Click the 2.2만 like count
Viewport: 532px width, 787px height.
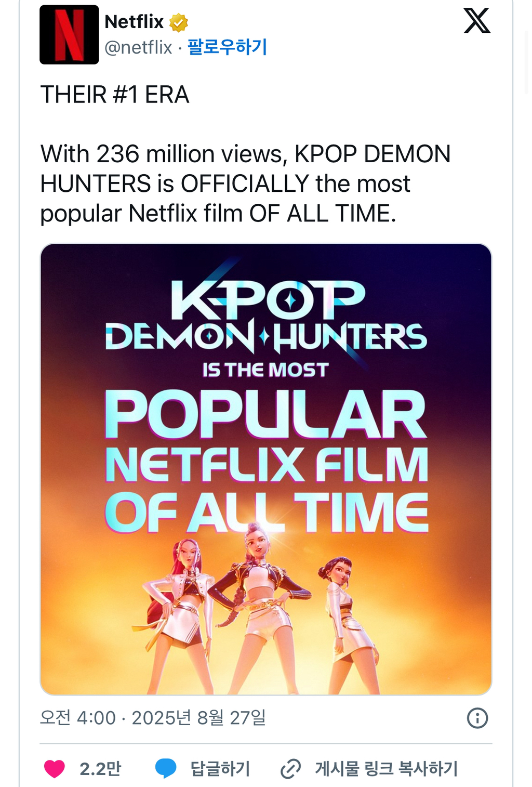pyautogui.click(x=100, y=769)
